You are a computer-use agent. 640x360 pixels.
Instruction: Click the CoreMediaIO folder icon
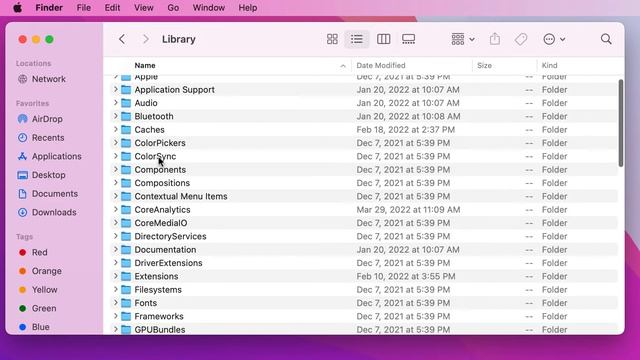click(x=126, y=223)
